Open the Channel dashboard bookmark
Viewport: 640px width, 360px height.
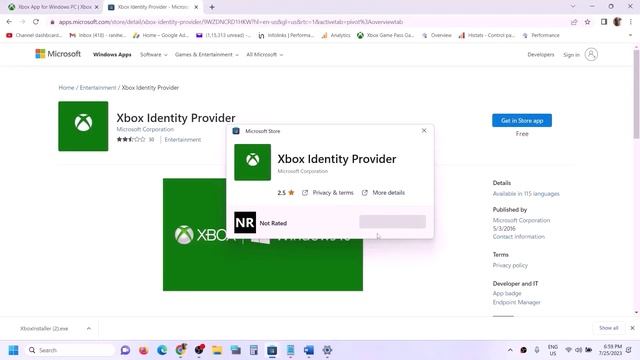pos(34,36)
